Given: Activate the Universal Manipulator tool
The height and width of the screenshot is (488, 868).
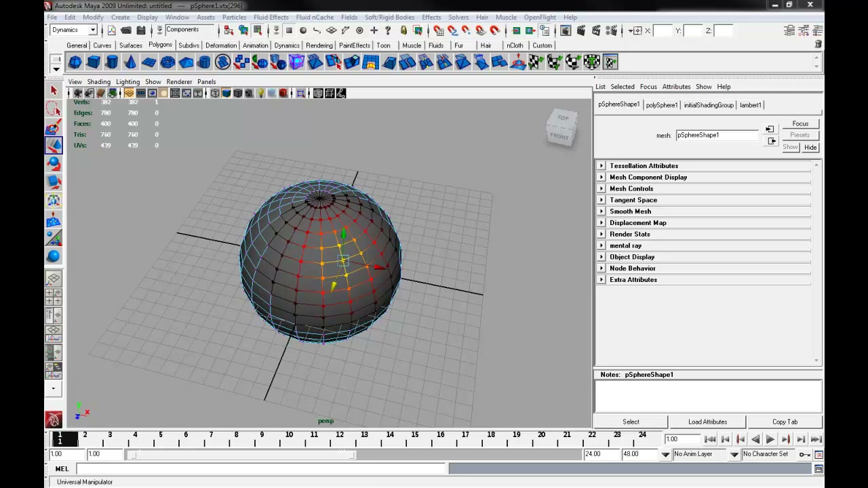Looking at the screenshot, I should point(54,201).
